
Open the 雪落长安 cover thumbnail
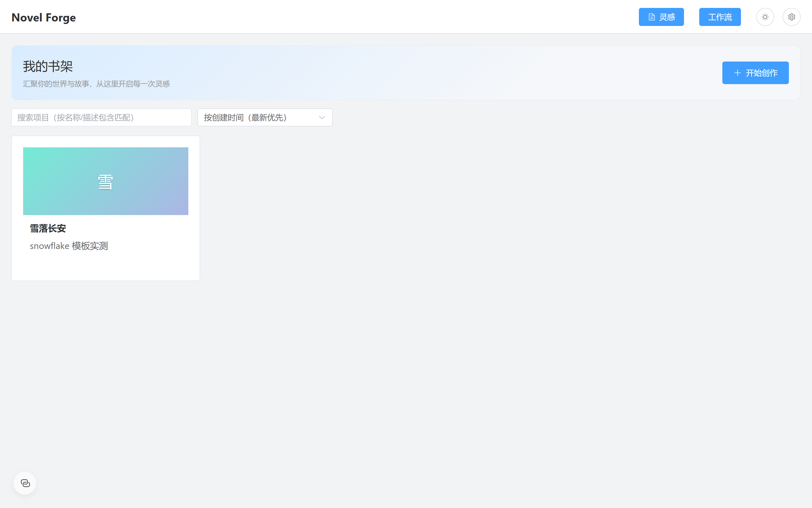[x=106, y=181]
